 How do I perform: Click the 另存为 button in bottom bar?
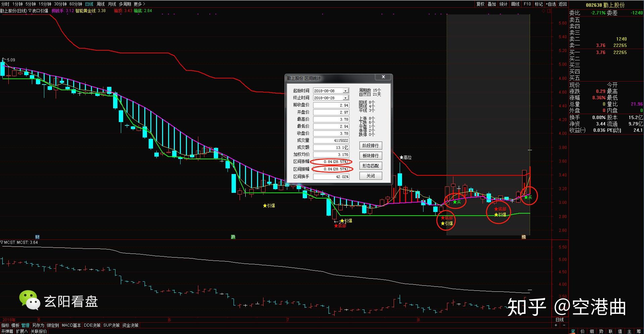38,325
